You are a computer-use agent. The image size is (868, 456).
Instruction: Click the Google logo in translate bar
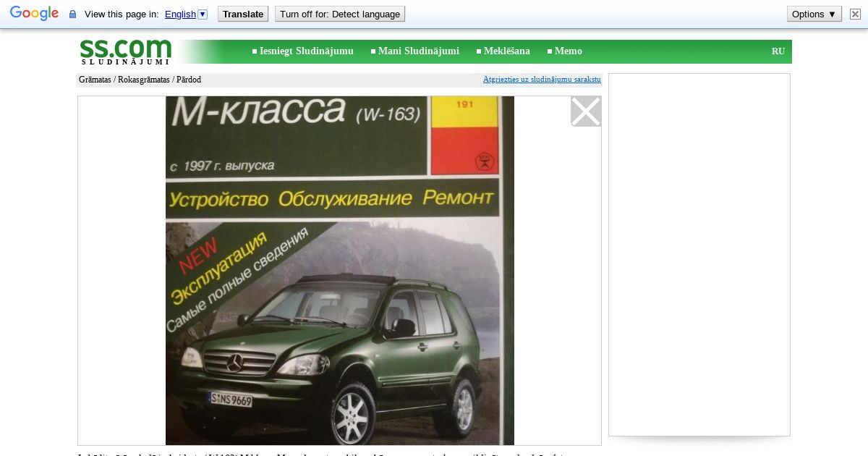click(34, 14)
